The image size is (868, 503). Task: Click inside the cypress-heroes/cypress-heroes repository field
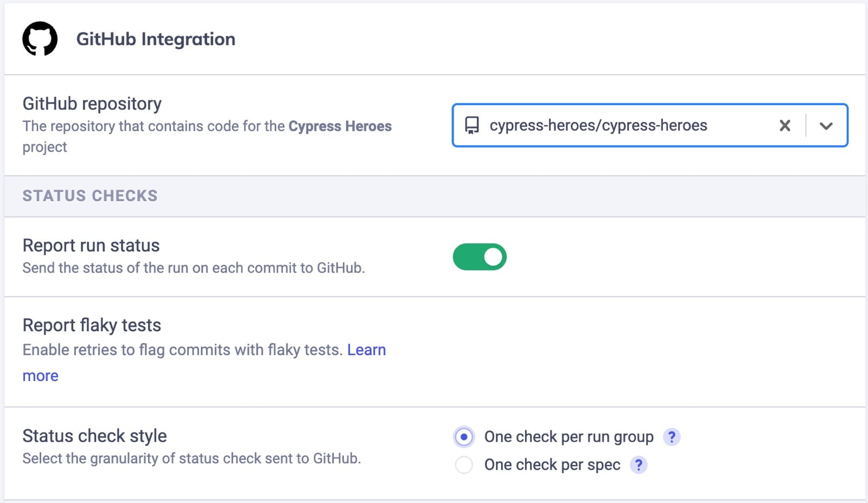point(597,126)
